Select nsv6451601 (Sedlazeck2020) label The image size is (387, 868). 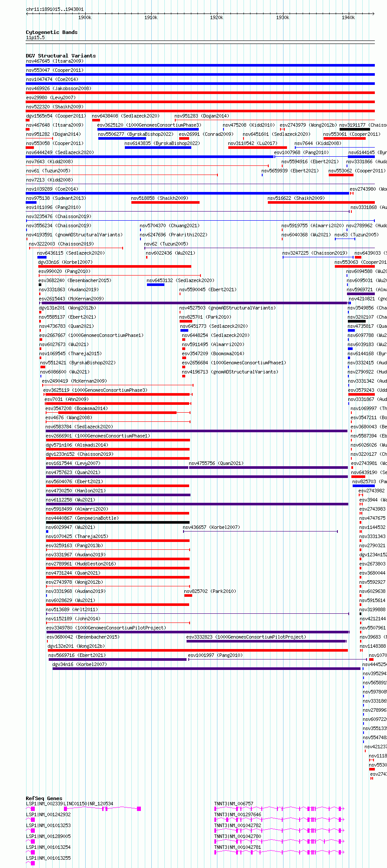(277, 134)
